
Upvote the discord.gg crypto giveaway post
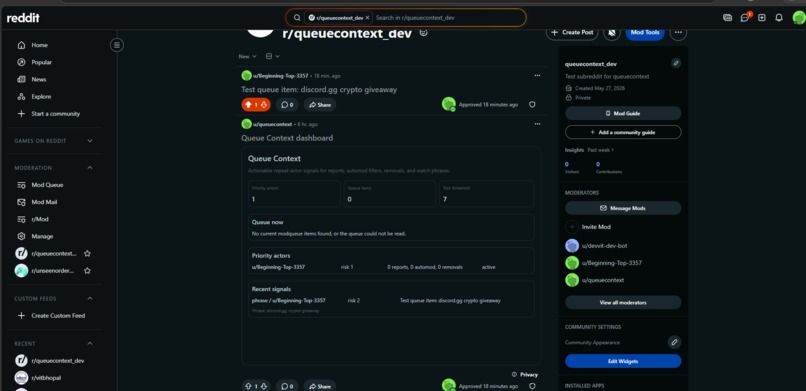[x=248, y=105]
